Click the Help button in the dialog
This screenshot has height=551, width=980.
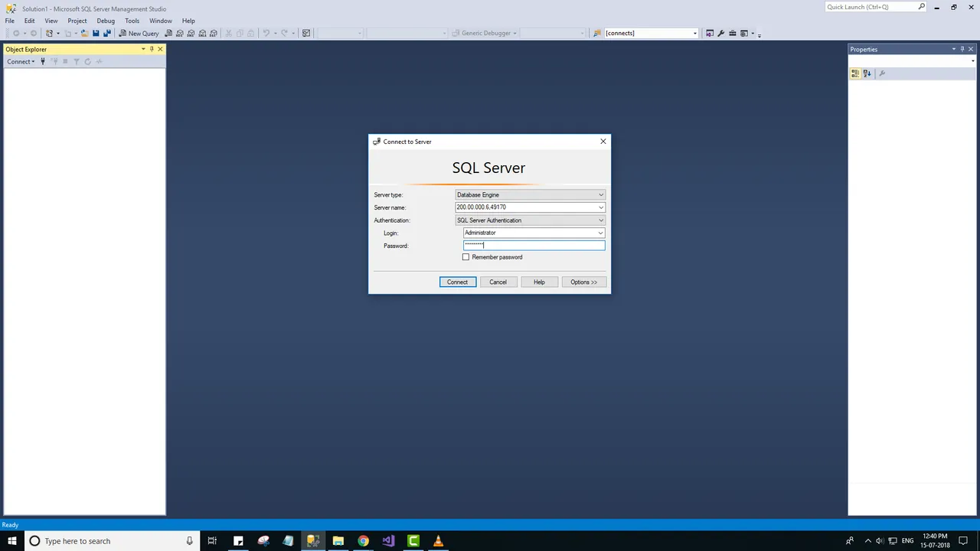[539, 282]
